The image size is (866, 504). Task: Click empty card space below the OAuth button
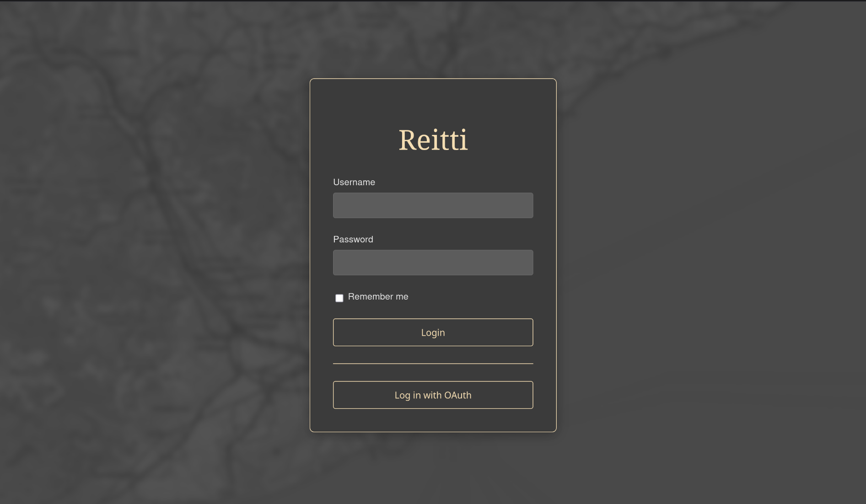[x=433, y=421]
